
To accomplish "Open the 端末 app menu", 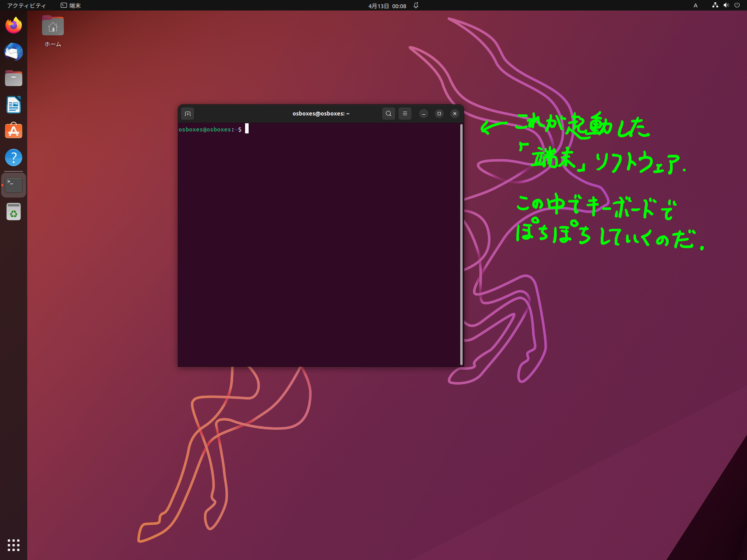I will point(71,5).
